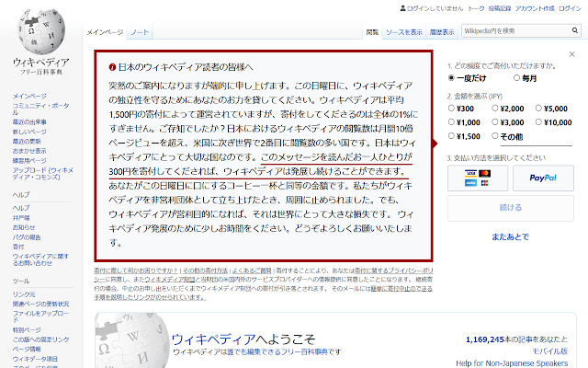588x368 pixels.
Task: Open 練習用ページ sidebar link
Action: (x=29, y=160)
